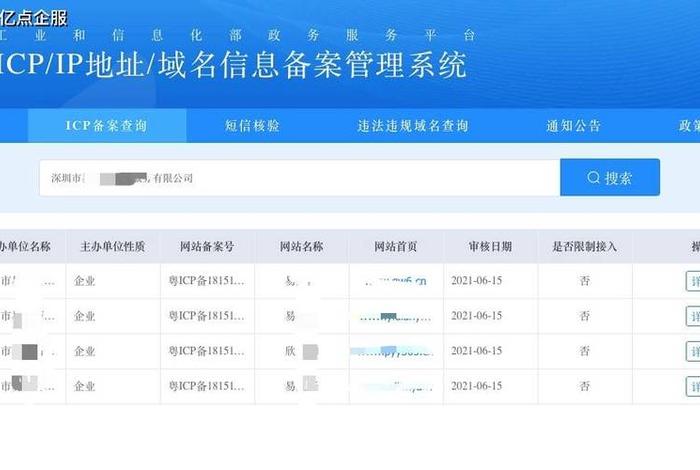Click 粤ICP备18151… in the 欣 row
Image resolution: width=700 pixels, height=470 pixels.
pyautogui.click(x=206, y=351)
